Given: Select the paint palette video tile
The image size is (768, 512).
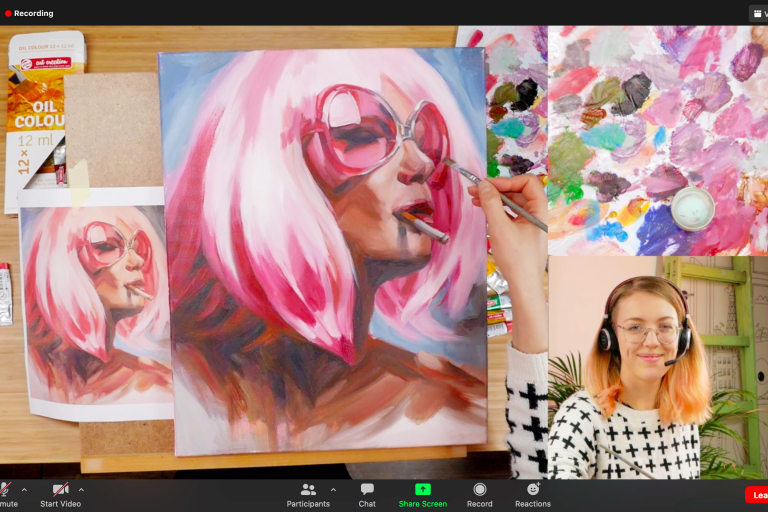Looking at the screenshot, I should pyautogui.click(x=658, y=141).
